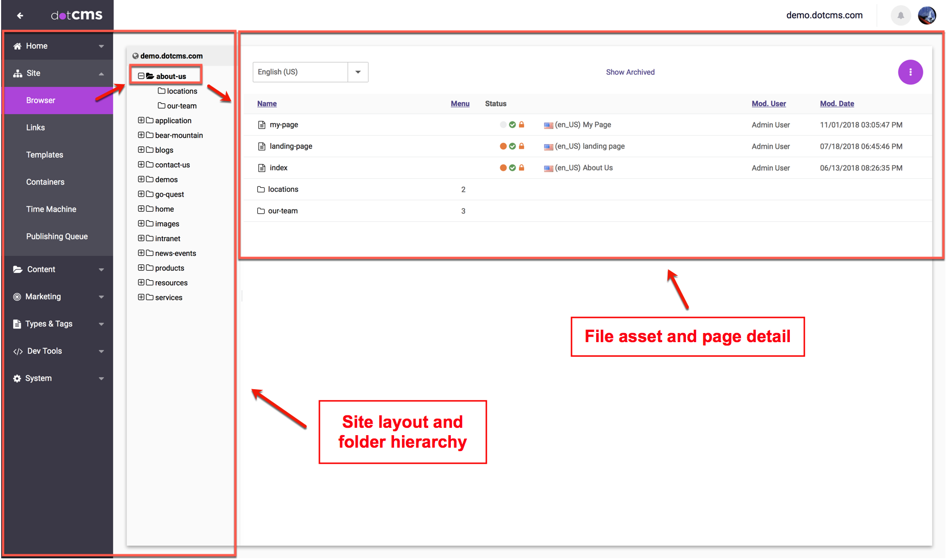Select the services folder in the tree
946x560 pixels.
(x=169, y=298)
